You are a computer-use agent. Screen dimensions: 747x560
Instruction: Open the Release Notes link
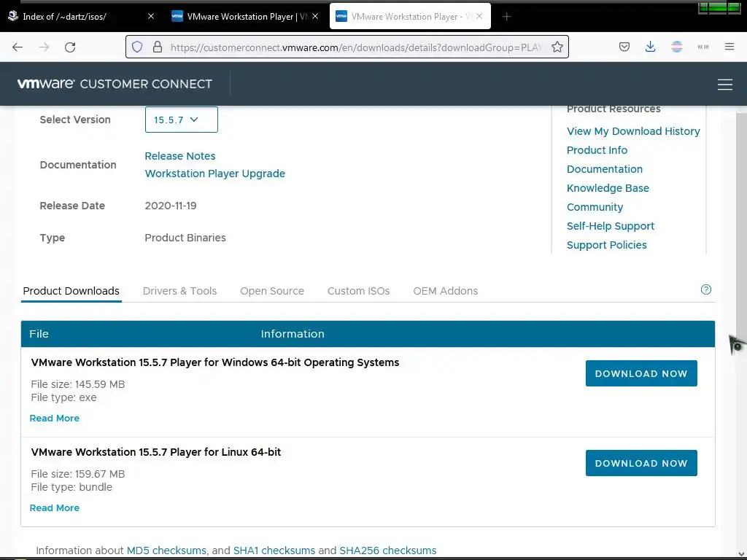[x=180, y=156]
